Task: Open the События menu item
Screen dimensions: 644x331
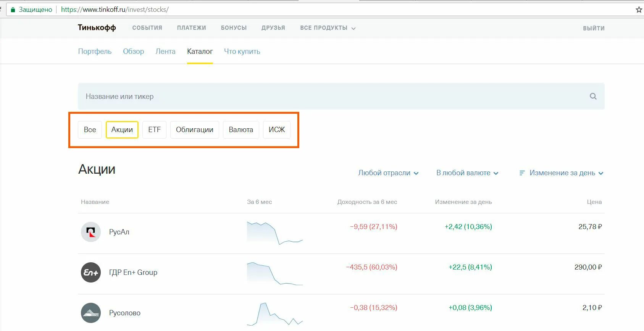Action: coord(147,28)
